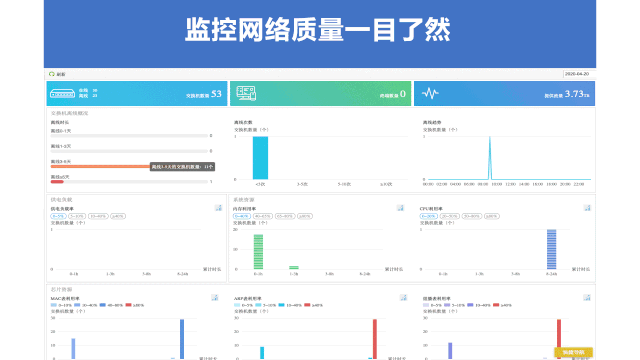Screen dimensions: 640x360
Task: Click blue bar in CPU utilization chart
Action: (551, 249)
